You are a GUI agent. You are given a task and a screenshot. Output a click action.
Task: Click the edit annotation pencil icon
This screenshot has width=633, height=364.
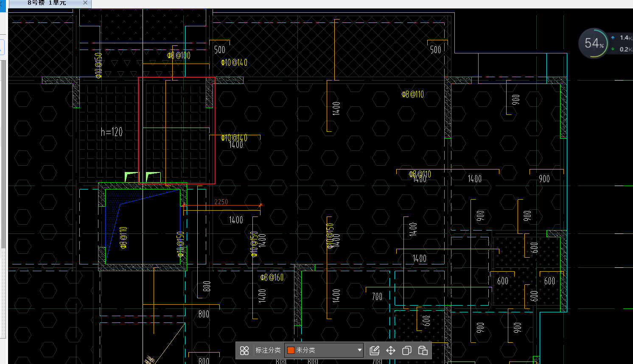coord(374,350)
